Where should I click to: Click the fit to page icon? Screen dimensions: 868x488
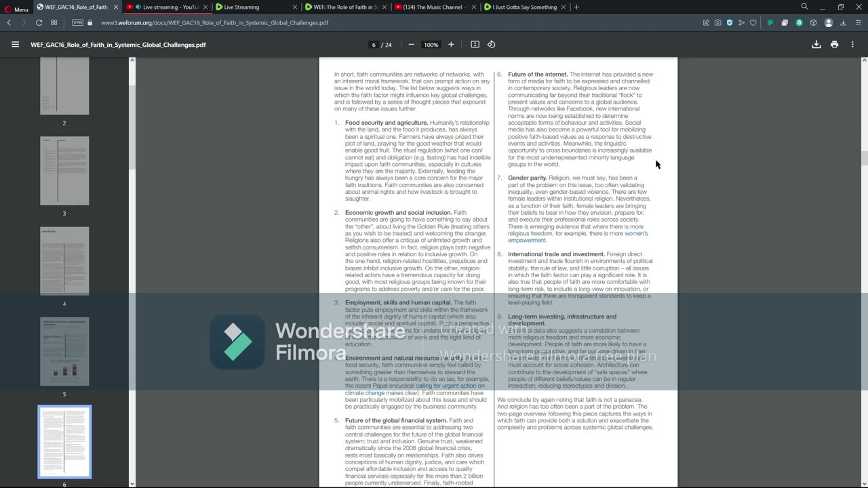tap(475, 45)
